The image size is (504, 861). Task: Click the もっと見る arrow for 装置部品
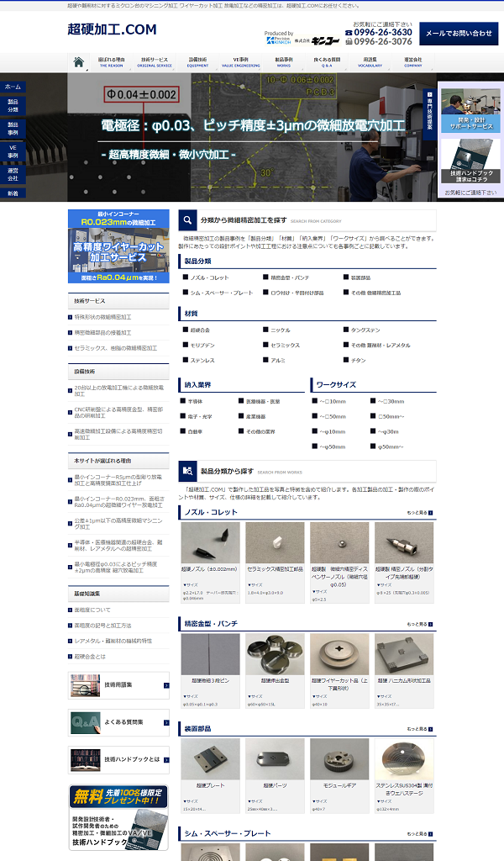click(431, 729)
